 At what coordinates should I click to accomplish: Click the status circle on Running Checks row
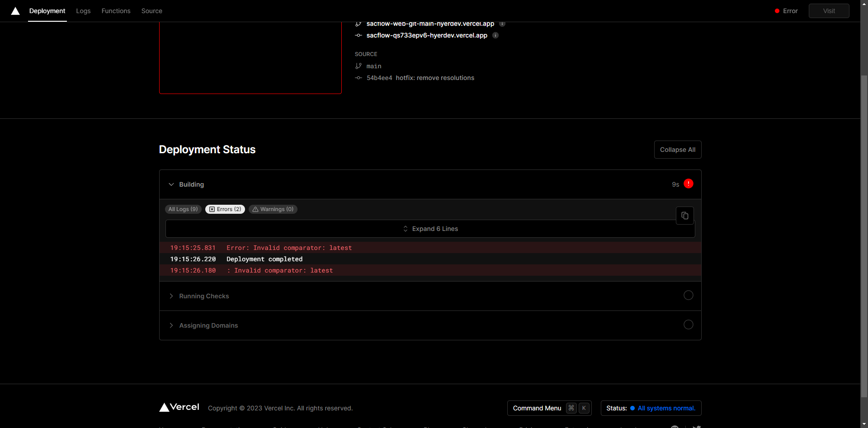688,295
